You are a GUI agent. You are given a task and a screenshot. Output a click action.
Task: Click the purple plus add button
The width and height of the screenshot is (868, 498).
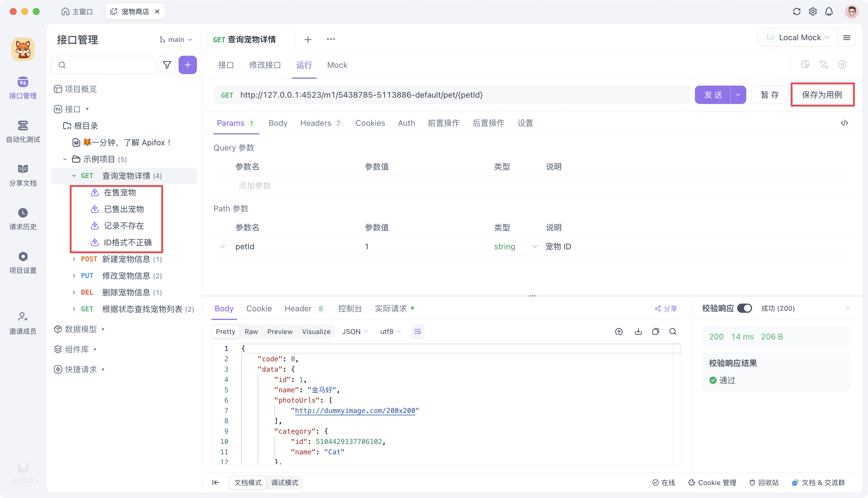188,65
